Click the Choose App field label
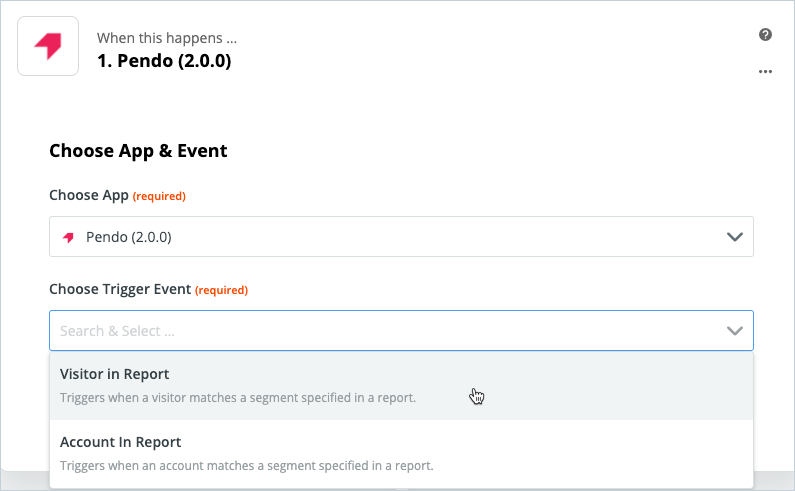The height and width of the screenshot is (491, 795). coord(89,195)
